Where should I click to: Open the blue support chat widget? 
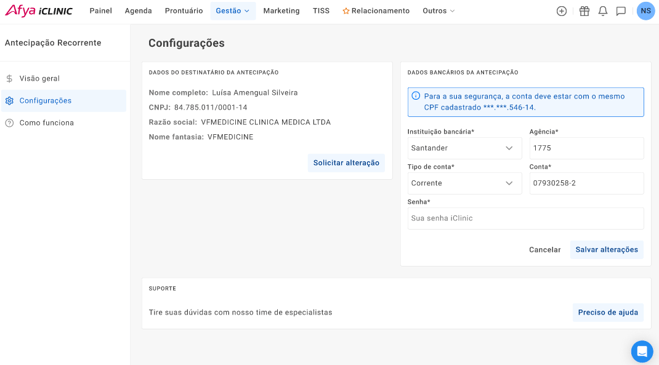(642, 351)
